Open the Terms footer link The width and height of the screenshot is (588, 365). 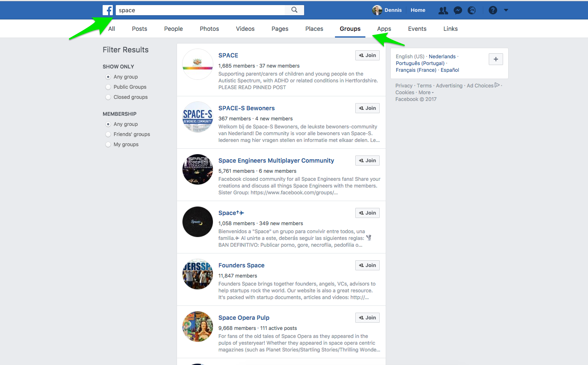424,86
